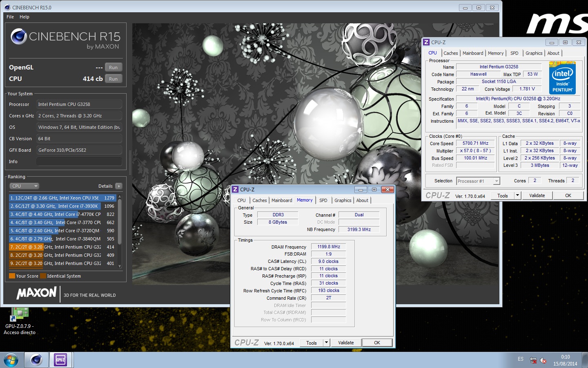Click Validate in CPU window
Viewport: 588px width, 368px height.
[x=537, y=195]
